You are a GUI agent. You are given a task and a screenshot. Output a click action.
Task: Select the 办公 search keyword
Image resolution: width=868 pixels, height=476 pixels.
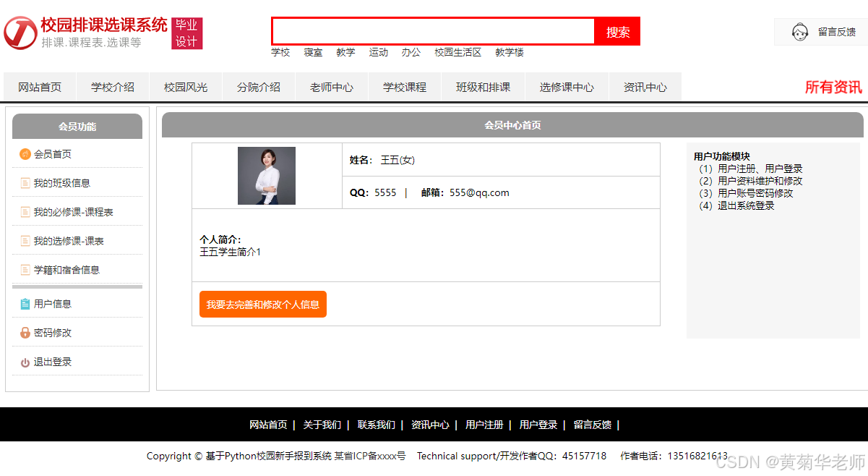(x=411, y=52)
